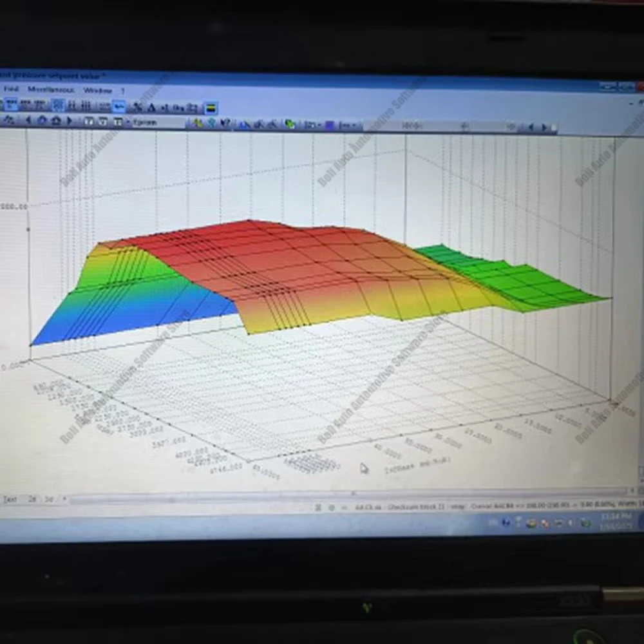644x644 pixels.
Task: Click the leftmost icon in second toolbar row
Action: [x=8, y=120]
